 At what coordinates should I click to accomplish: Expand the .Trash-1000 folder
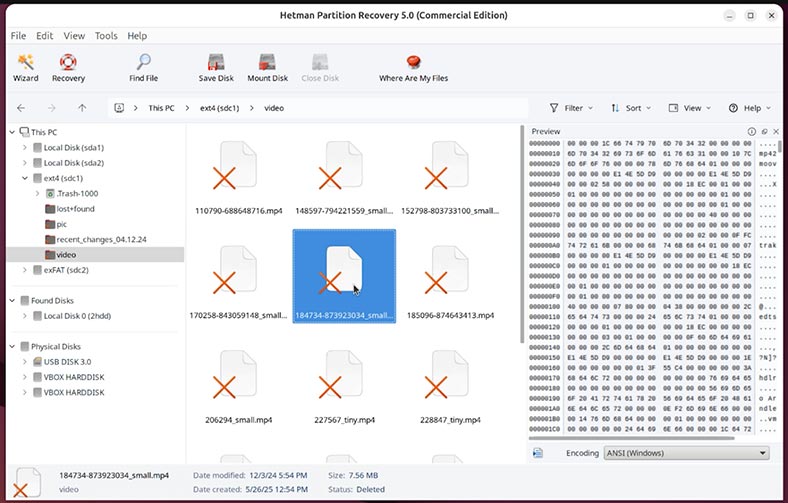click(37, 193)
